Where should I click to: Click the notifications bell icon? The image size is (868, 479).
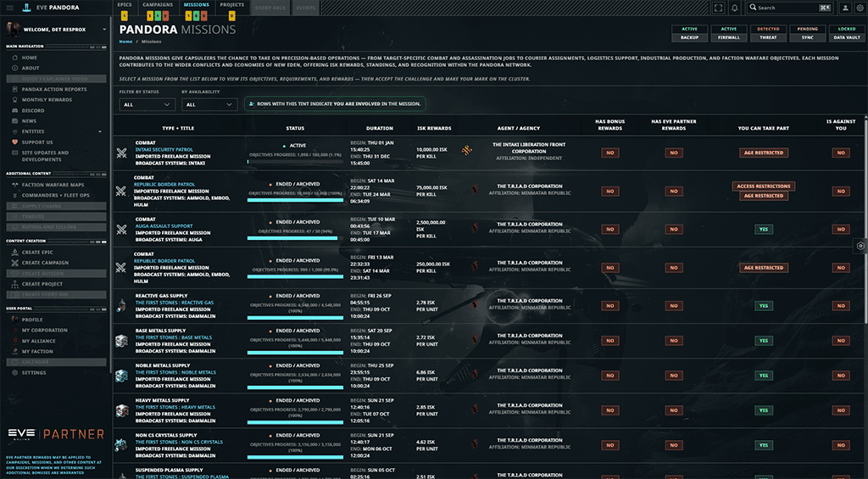click(735, 8)
